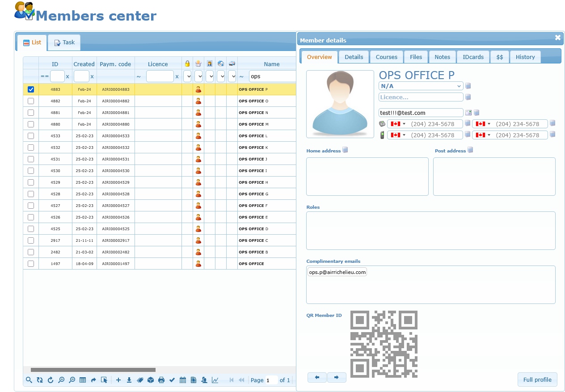The width and height of the screenshot is (565, 392).
Task: Open the ambulance column filter dropdown
Action: click(232, 76)
